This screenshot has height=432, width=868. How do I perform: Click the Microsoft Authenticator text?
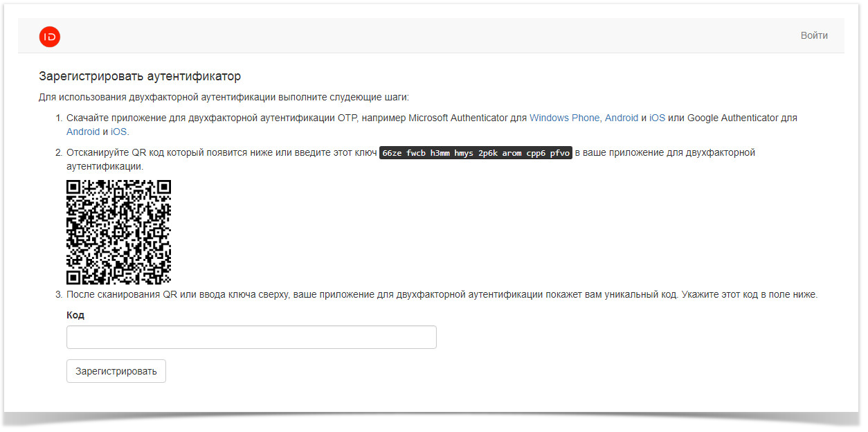458,118
